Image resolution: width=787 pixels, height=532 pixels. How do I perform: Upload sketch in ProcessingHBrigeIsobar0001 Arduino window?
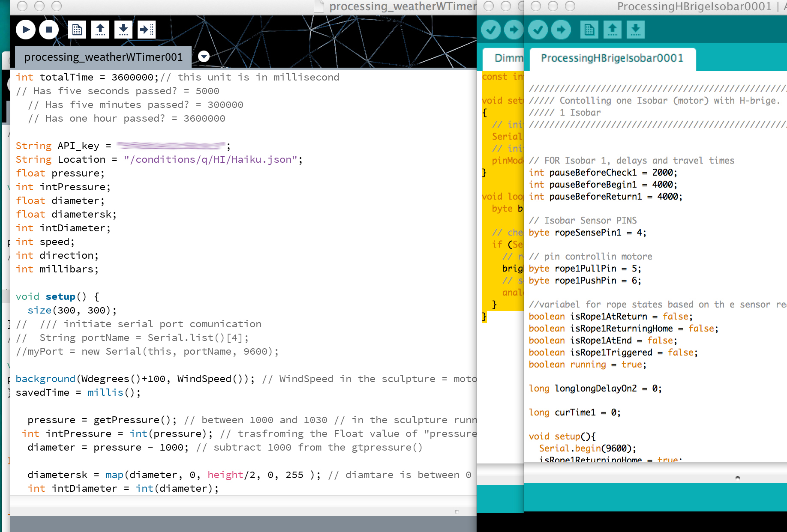[x=561, y=30]
